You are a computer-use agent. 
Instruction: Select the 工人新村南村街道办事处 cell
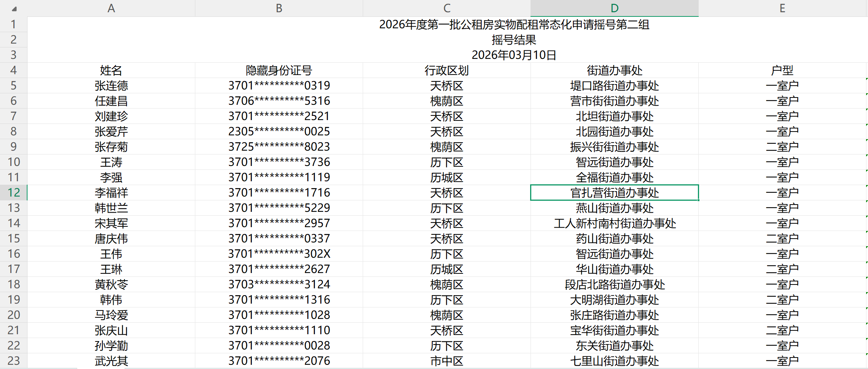pos(614,223)
